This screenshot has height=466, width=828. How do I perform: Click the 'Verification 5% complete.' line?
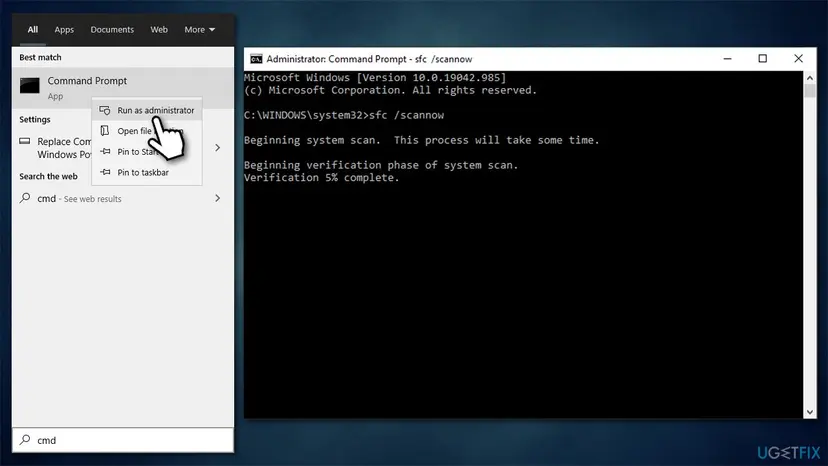[x=322, y=178]
